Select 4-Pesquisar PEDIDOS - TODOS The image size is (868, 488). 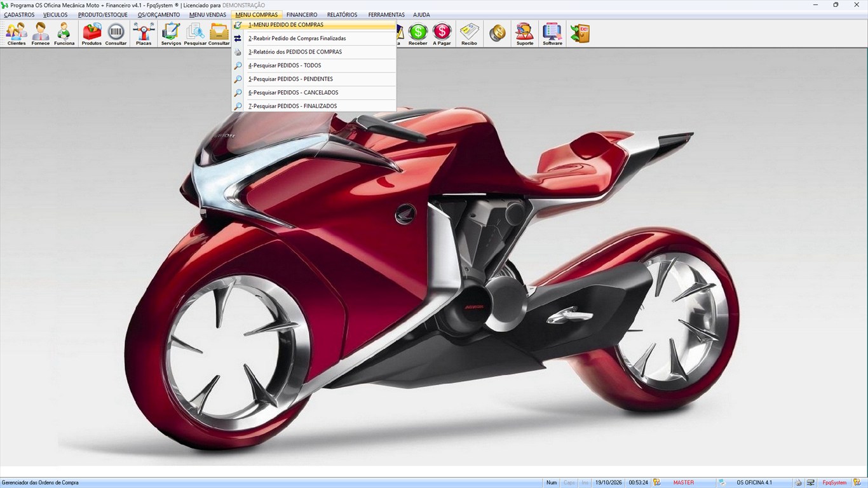314,65
